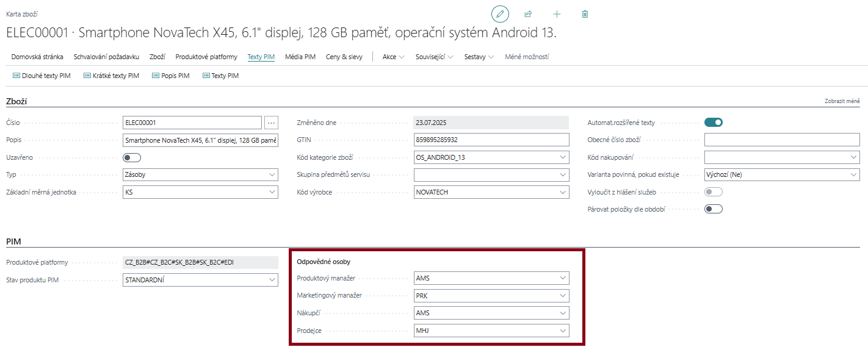Open the Kód výrobce dropdown

click(563, 192)
